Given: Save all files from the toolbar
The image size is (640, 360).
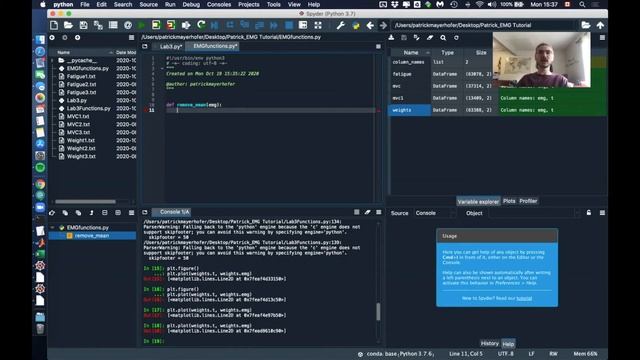Looking at the screenshot, I should (x=98, y=25).
